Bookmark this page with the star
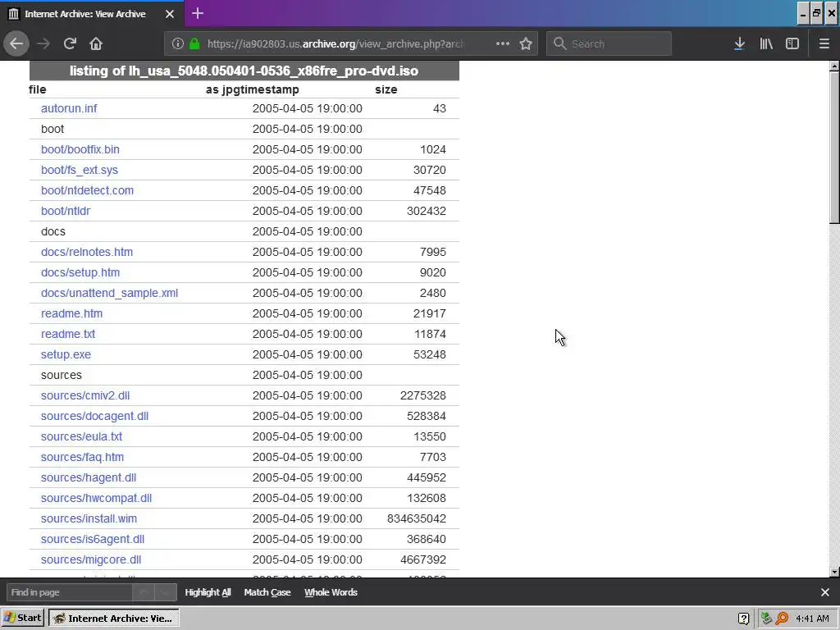Screen dimensions: 840x630 point(526,43)
